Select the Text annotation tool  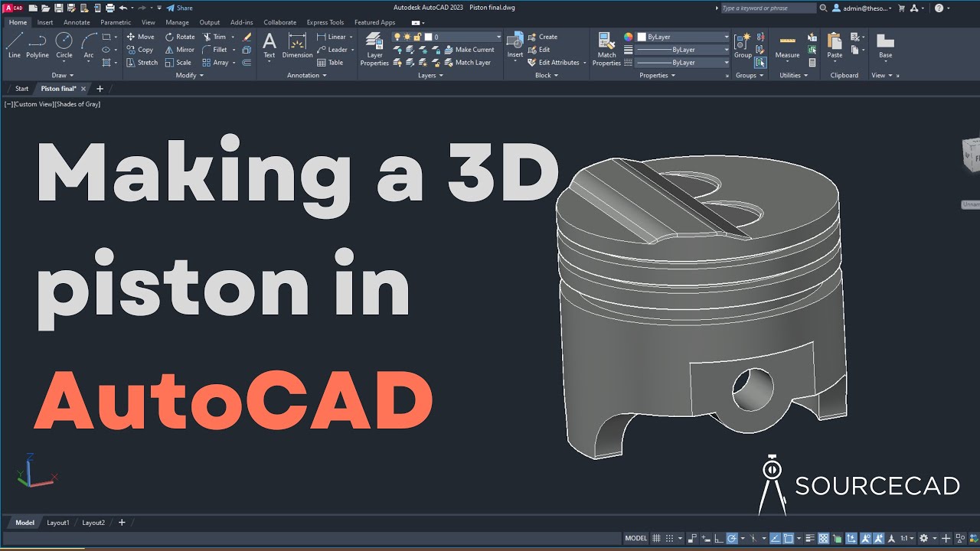[x=269, y=45]
